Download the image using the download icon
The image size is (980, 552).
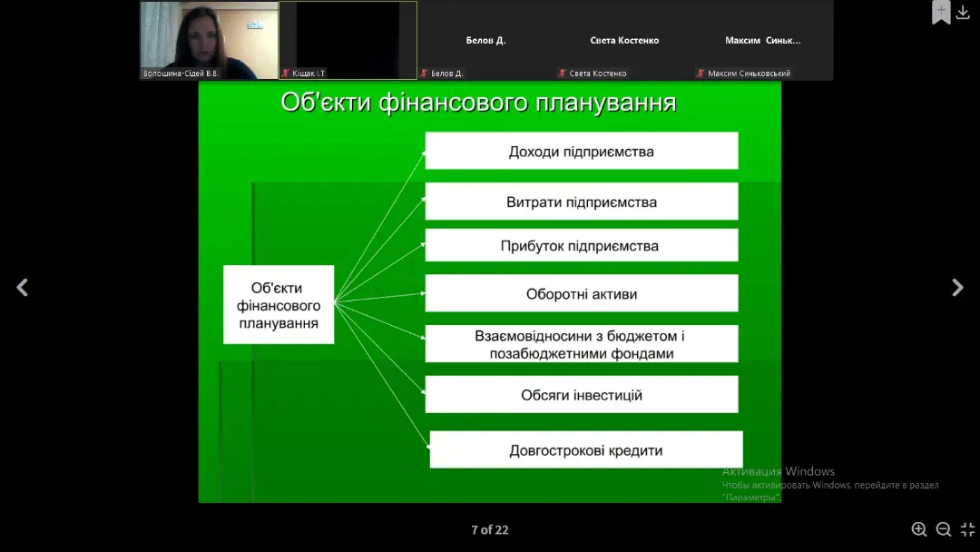963,12
